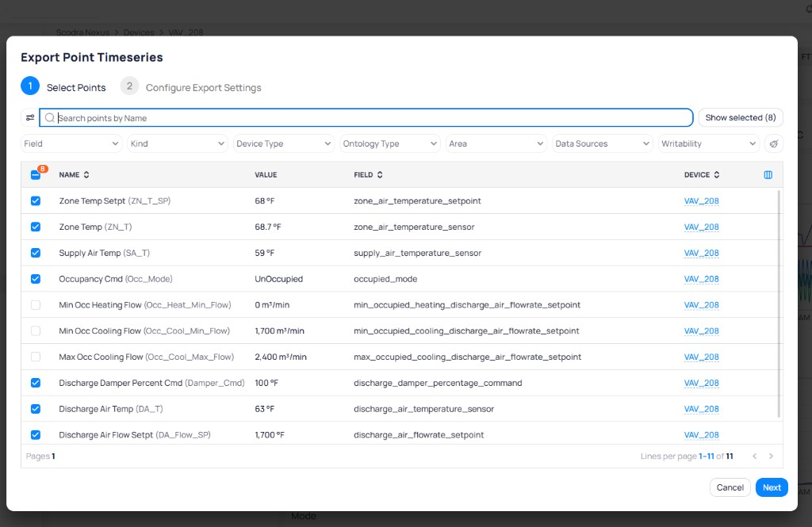
Task: Open VAV_208 link in Discharge Air Temp row
Action: [x=701, y=408]
